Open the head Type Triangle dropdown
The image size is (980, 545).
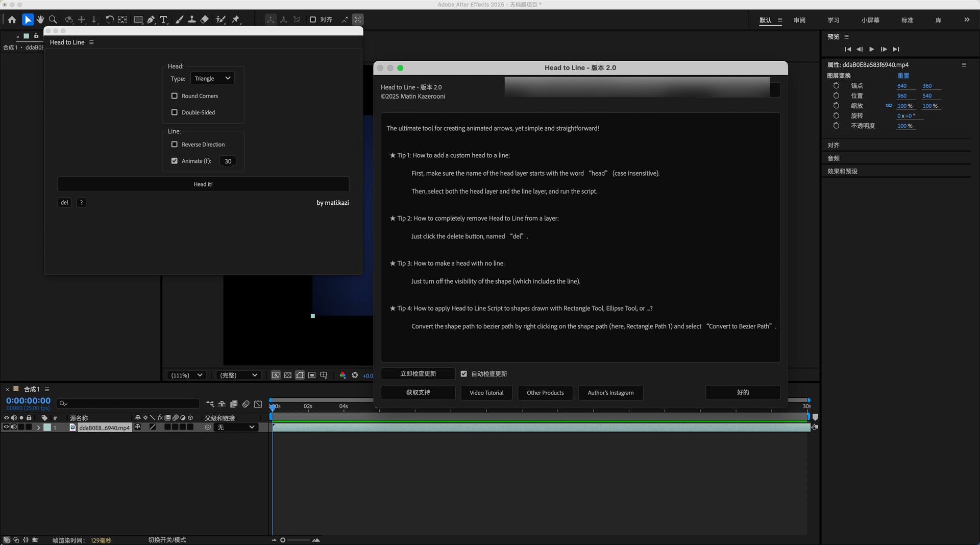[x=212, y=79]
